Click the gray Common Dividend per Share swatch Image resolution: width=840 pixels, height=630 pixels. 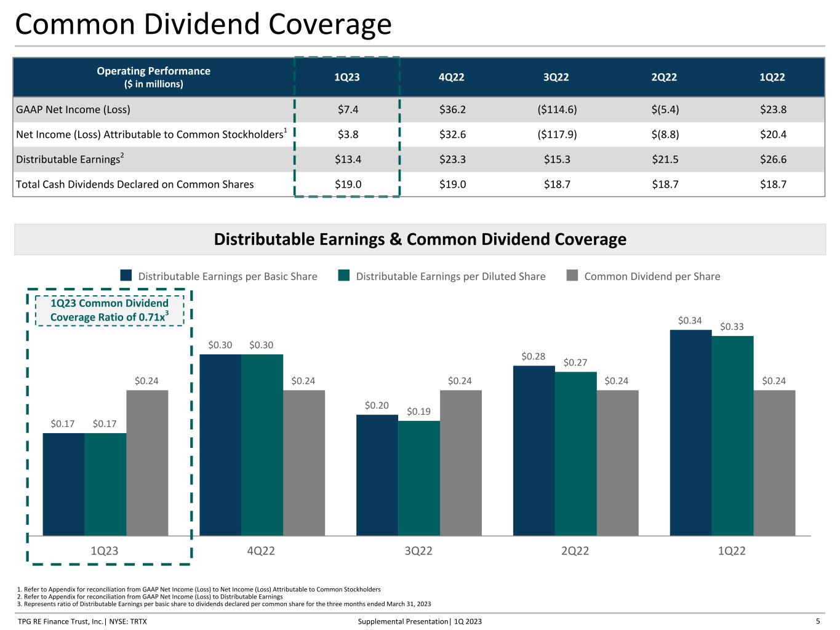click(x=572, y=276)
